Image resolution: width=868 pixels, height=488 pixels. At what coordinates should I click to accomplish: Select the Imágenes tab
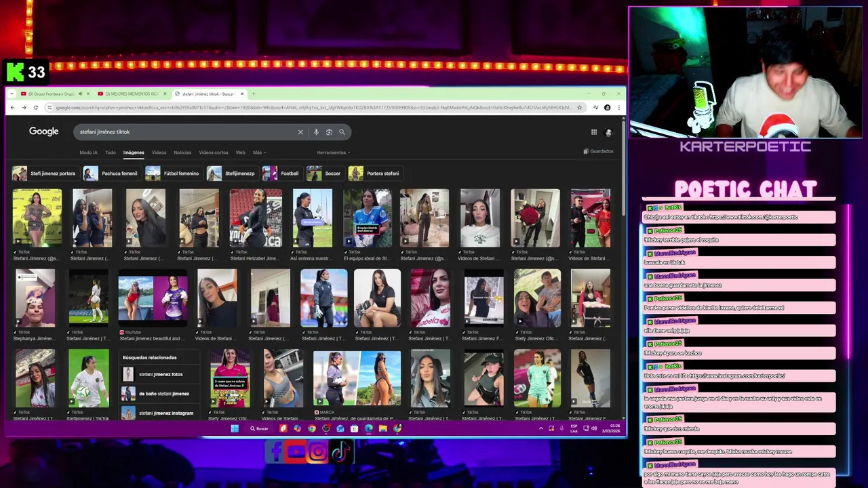(x=134, y=152)
